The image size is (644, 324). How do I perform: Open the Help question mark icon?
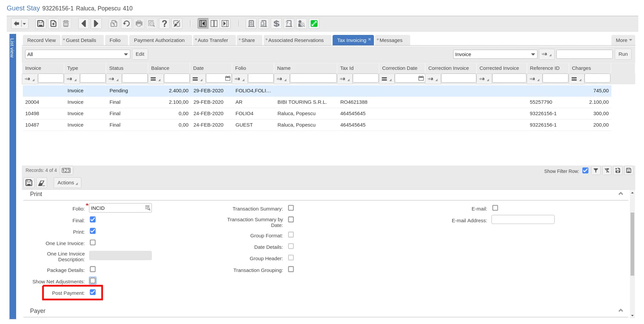164,24
